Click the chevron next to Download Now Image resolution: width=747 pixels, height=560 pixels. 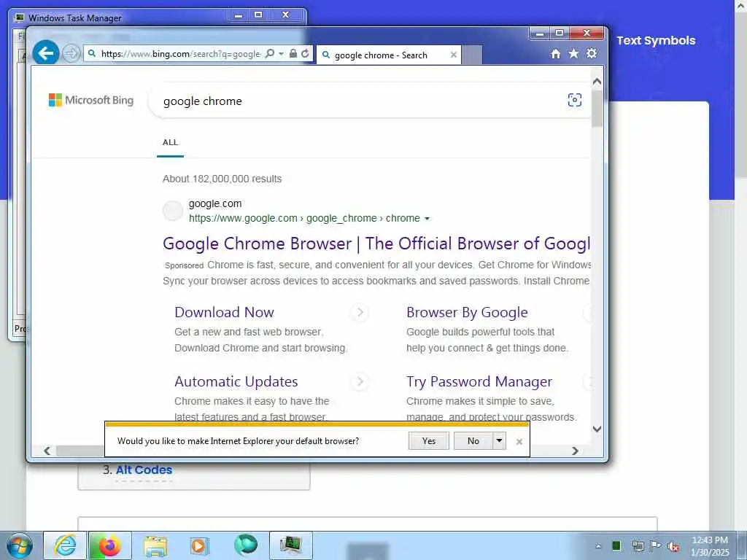[x=360, y=312]
